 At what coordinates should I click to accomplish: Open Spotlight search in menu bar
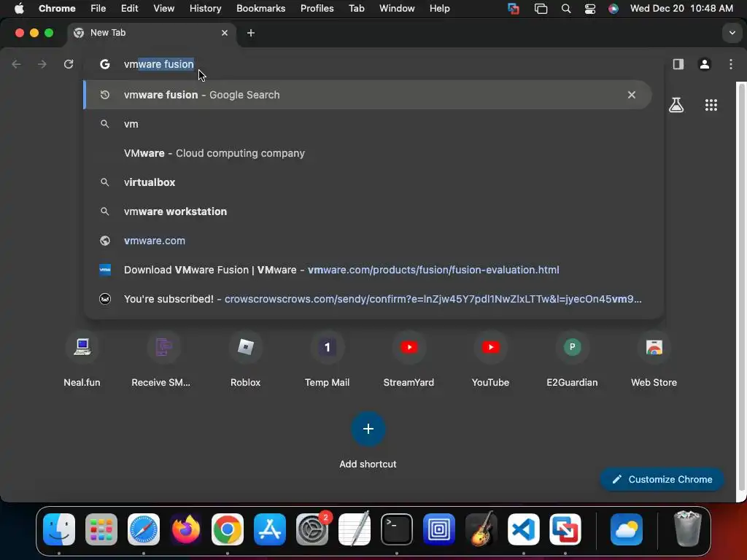coord(566,9)
